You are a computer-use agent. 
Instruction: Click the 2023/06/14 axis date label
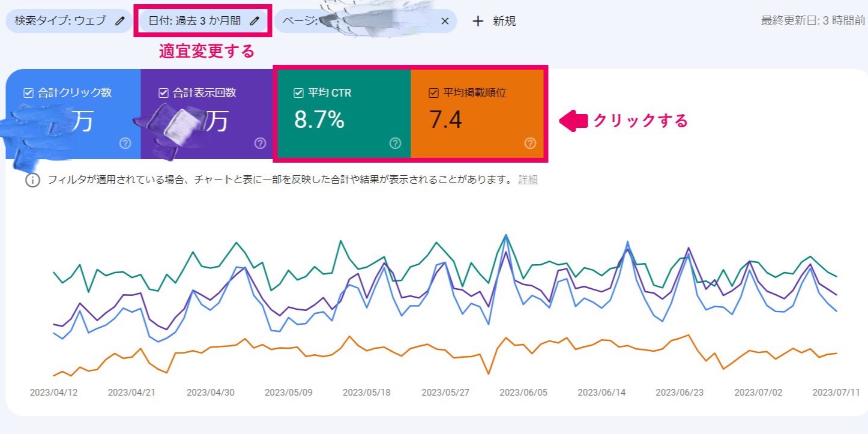coord(601,393)
